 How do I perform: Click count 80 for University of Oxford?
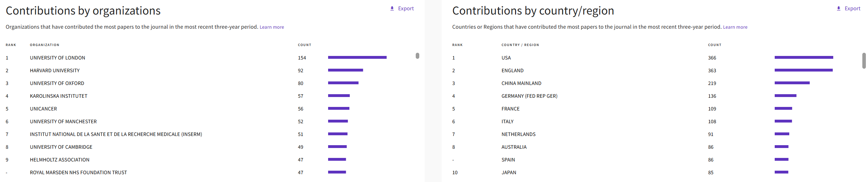click(x=300, y=83)
